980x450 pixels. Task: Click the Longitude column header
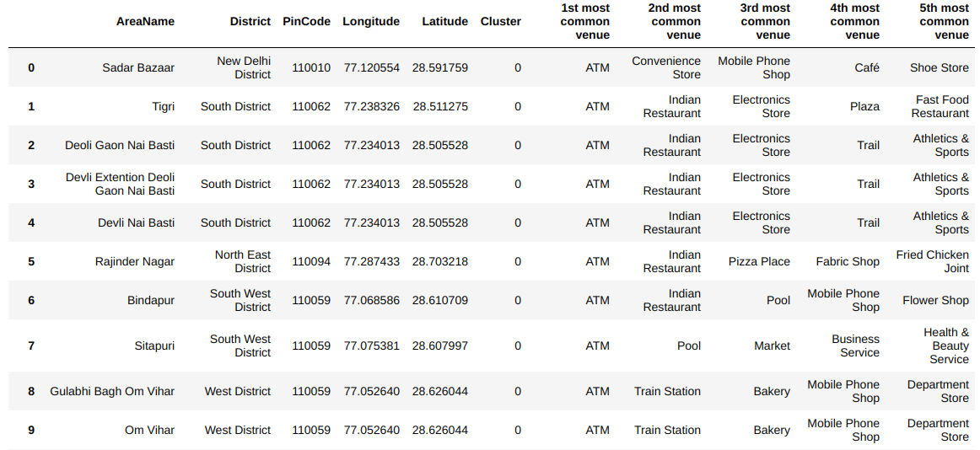[x=370, y=21]
